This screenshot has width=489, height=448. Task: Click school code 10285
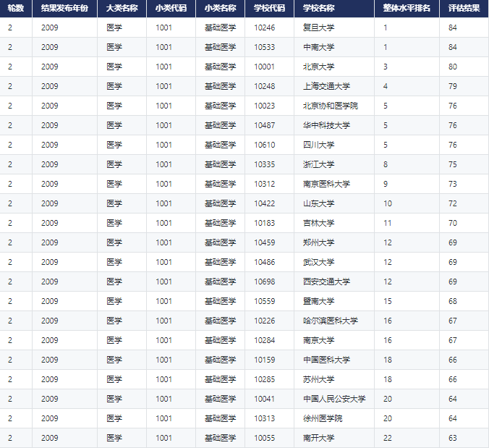pos(265,380)
